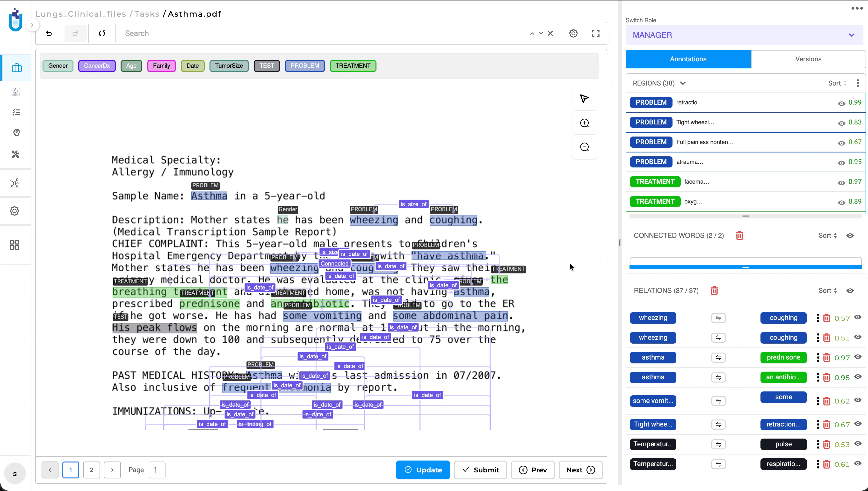Delete the asthma–prednisone relation
This screenshot has height=491, width=868.
point(826,357)
